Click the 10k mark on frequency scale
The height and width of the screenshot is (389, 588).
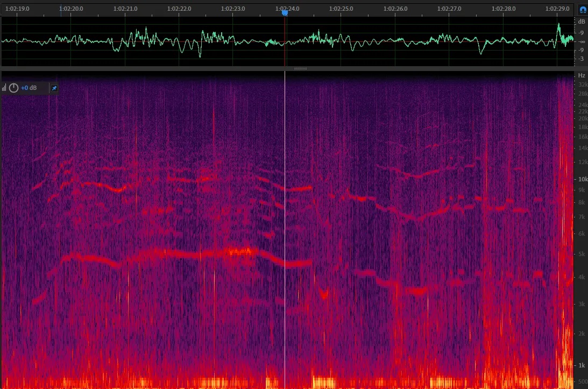point(581,179)
